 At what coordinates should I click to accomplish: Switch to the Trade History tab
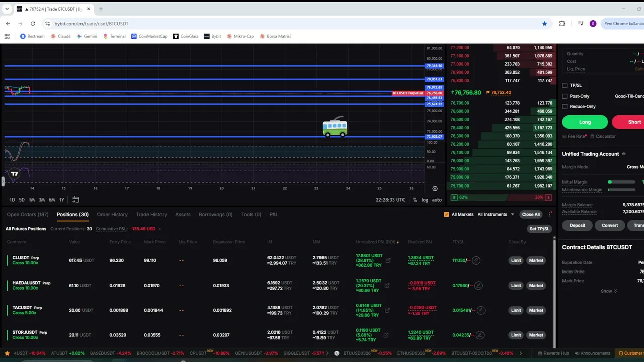coord(151,215)
